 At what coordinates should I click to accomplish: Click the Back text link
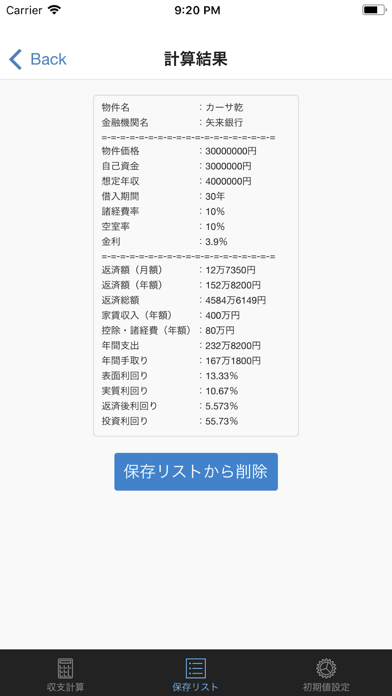pyautogui.click(x=48, y=59)
